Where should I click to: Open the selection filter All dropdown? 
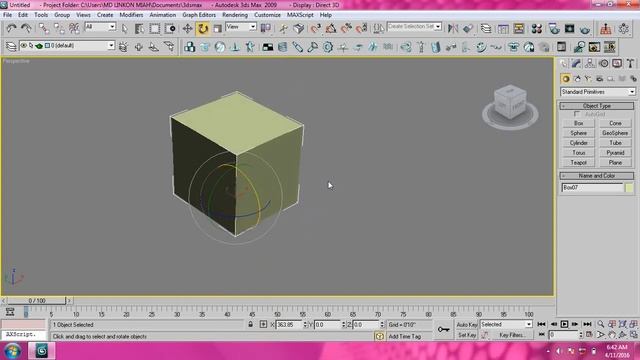click(x=100, y=27)
